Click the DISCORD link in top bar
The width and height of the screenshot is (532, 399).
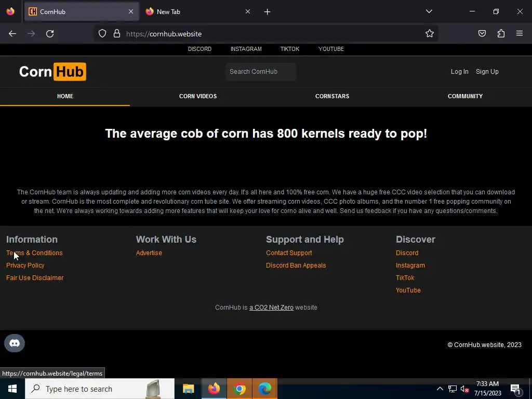199,49
